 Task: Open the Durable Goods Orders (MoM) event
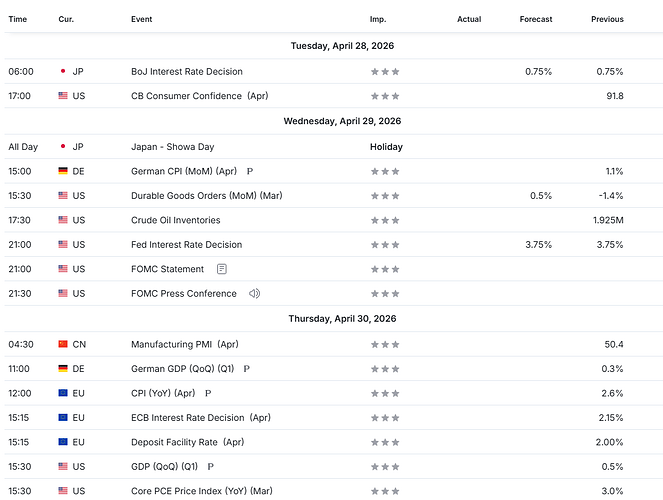click(x=207, y=196)
